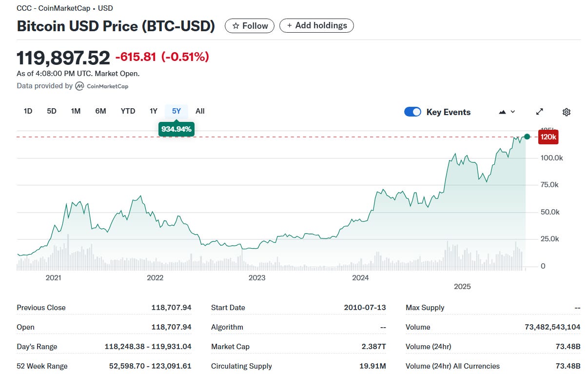
Task: Click the (-0.51%) percent change
Action: coord(185,57)
